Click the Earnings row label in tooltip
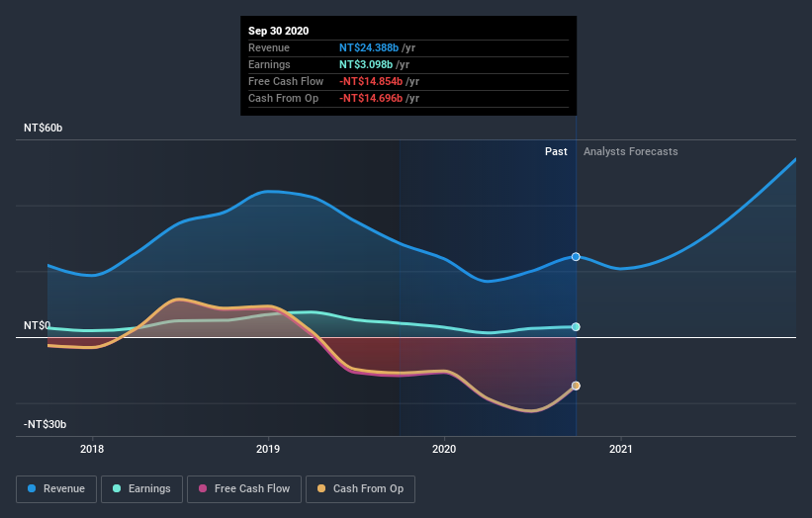The height and width of the screenshot is (518, 812). coord(269,64)
